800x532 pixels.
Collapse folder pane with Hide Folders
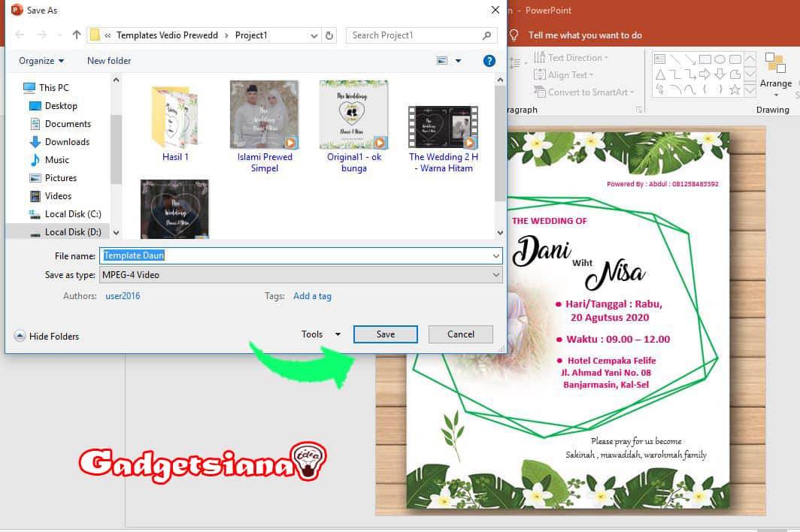tap(47, 336)
